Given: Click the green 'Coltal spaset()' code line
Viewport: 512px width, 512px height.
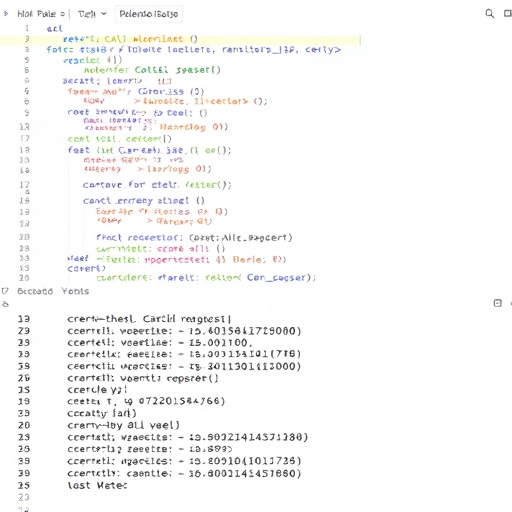Looking at the screenshot, I should pos(152,70).
